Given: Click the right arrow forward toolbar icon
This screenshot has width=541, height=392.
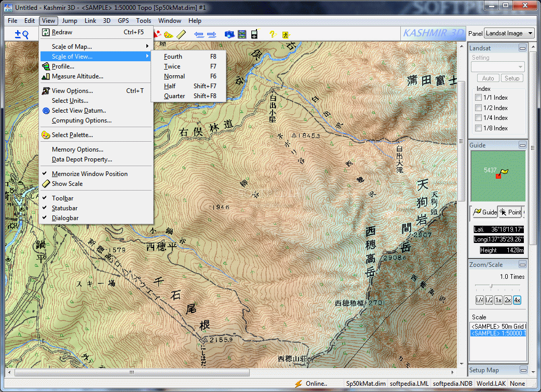Looking at the screenshot, I should [211, 34].
